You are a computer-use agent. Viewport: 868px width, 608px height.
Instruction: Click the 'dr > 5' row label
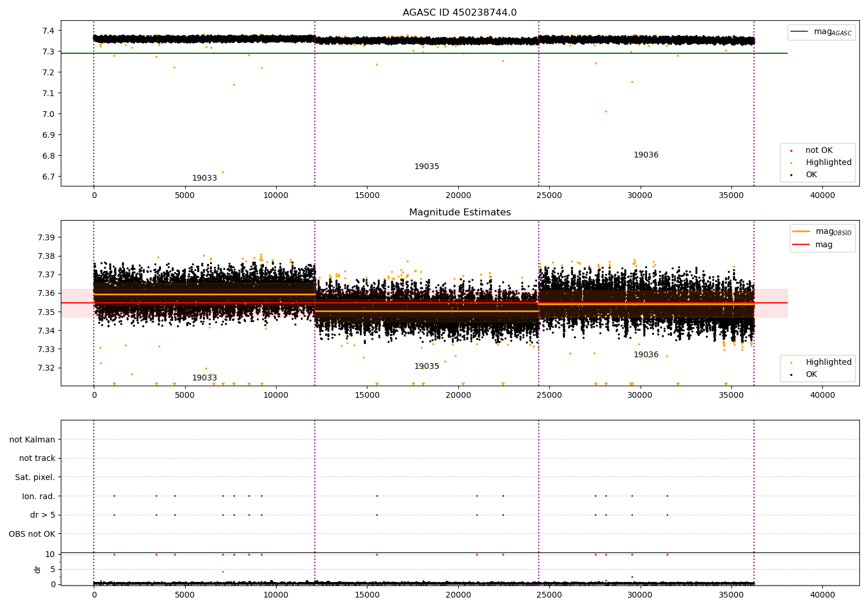pos(43,515)
